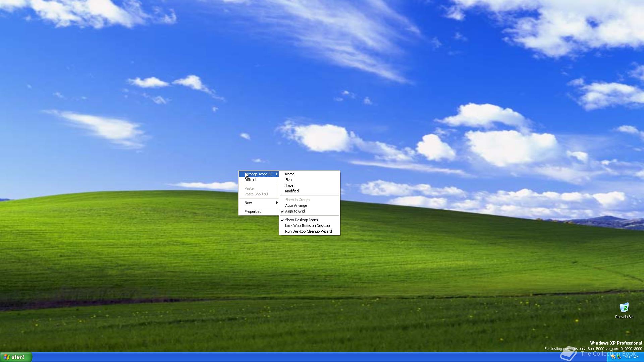This screenshot has height=362, width=644.
Task: Click the Safely Remove Hardware tray icon
Action: click(x=619, y=357)
